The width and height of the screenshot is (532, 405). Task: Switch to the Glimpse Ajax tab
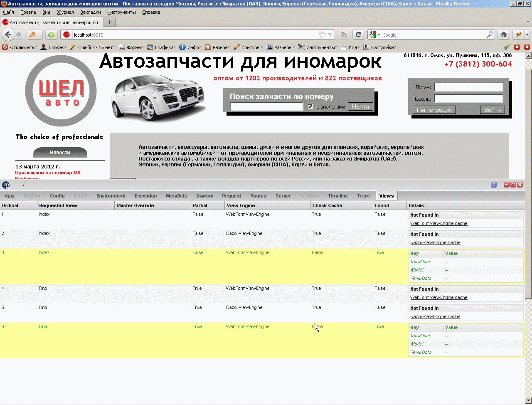10,196
